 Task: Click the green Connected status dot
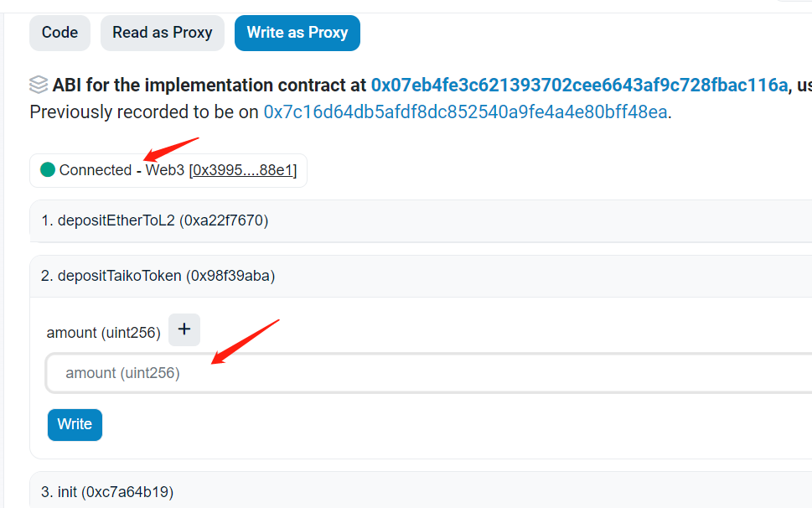(48, 169)
